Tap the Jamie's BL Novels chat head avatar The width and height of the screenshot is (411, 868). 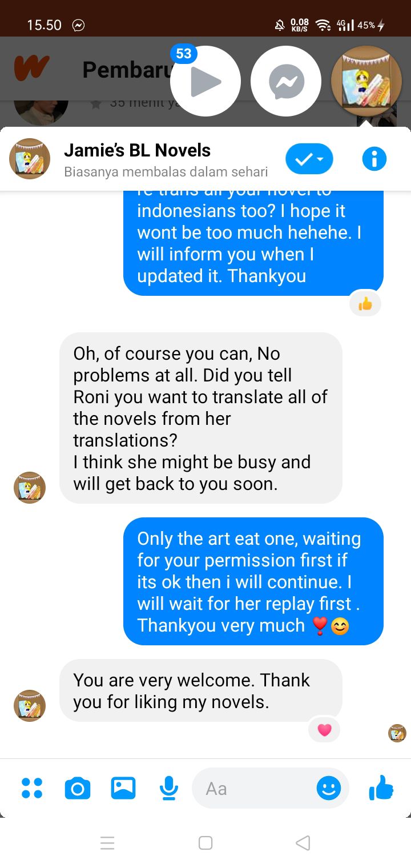pyautogui.click(x=366, y=81)
